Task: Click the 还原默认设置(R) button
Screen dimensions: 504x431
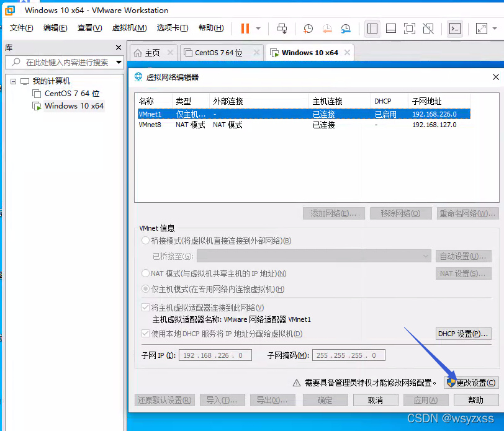Action: point(164,400)
